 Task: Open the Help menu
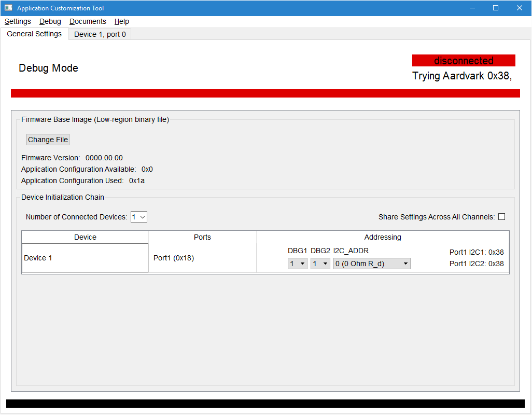[121, 21]
